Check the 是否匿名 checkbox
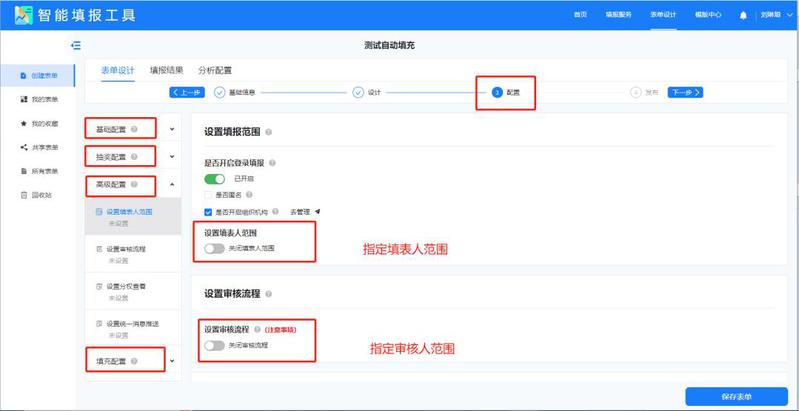The height and width of the screenshot is (411, 799). click(x=208, y=195)
